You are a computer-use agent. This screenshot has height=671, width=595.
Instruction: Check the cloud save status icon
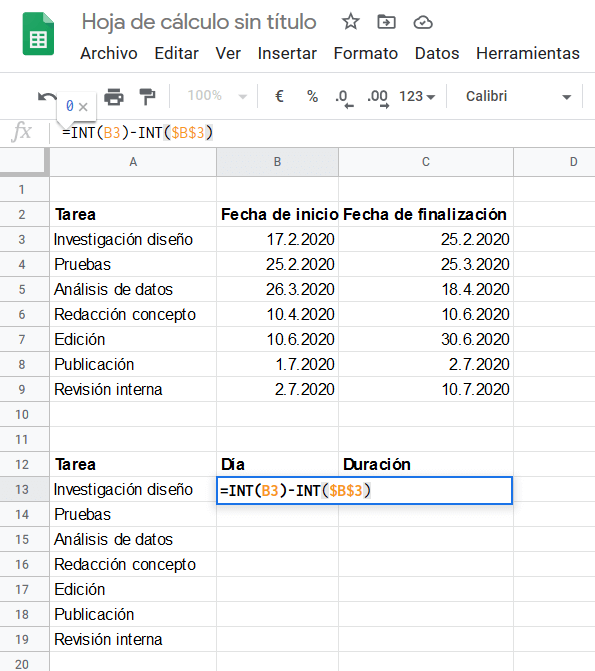(423, 22)
